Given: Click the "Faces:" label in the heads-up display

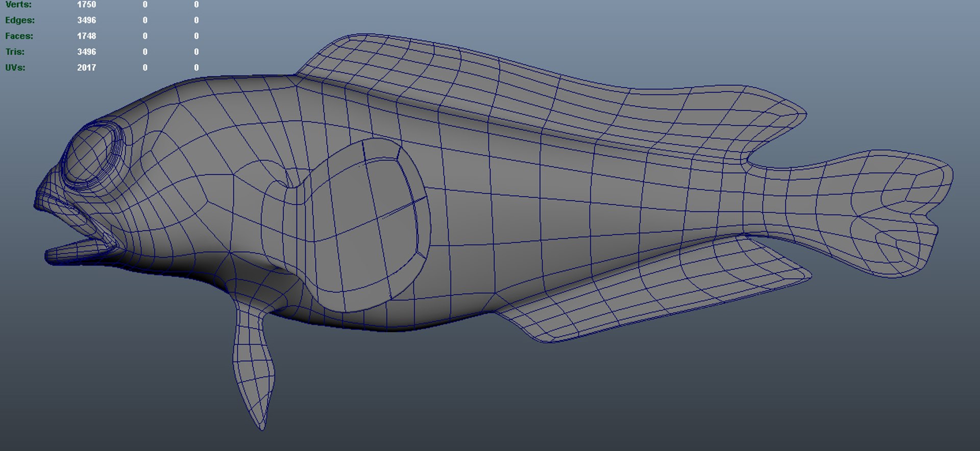Looking at the screenshot, I should 19,36.
